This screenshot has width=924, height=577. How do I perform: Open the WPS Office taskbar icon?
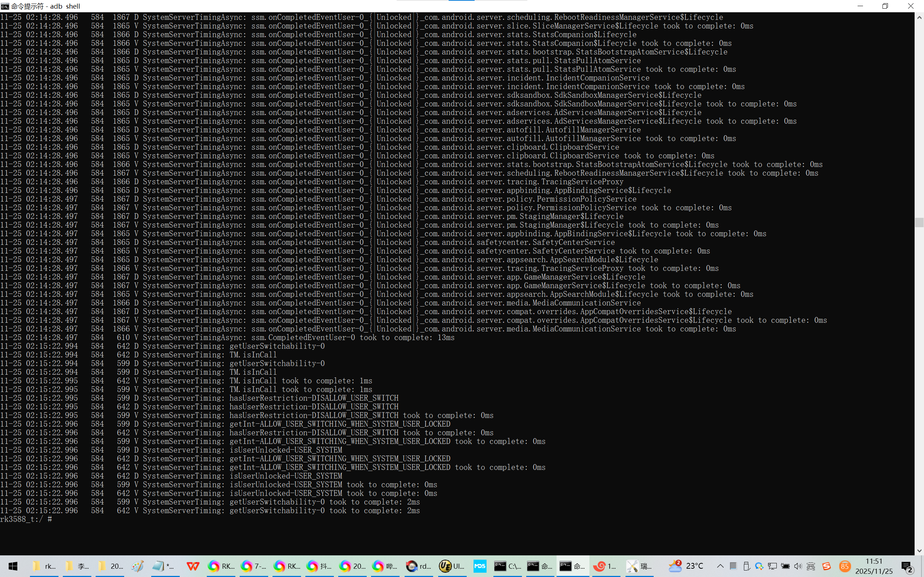click(x=193, y=566)
